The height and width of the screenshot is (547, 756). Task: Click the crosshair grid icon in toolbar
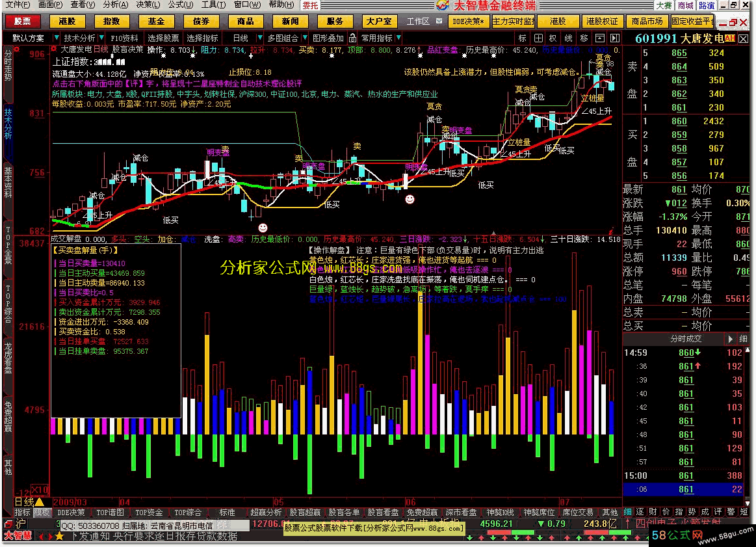pyautogui.click(x=538, y=38)
